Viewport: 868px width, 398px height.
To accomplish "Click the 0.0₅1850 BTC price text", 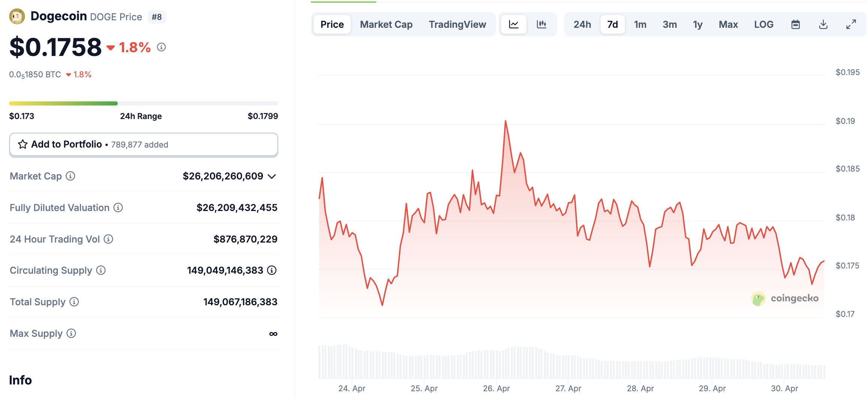I will (35, 75).
